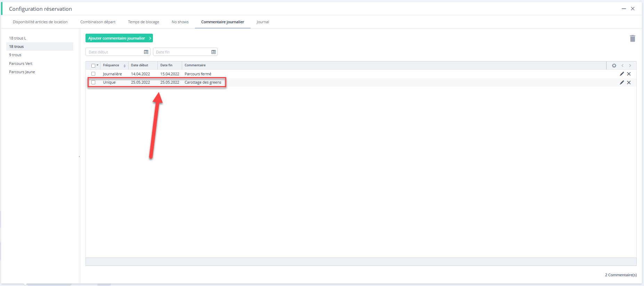The height and width of the screenshot is (286, 644).
Task: Open the Disponibilité articles de location tab
Action: tap(40, 22)
